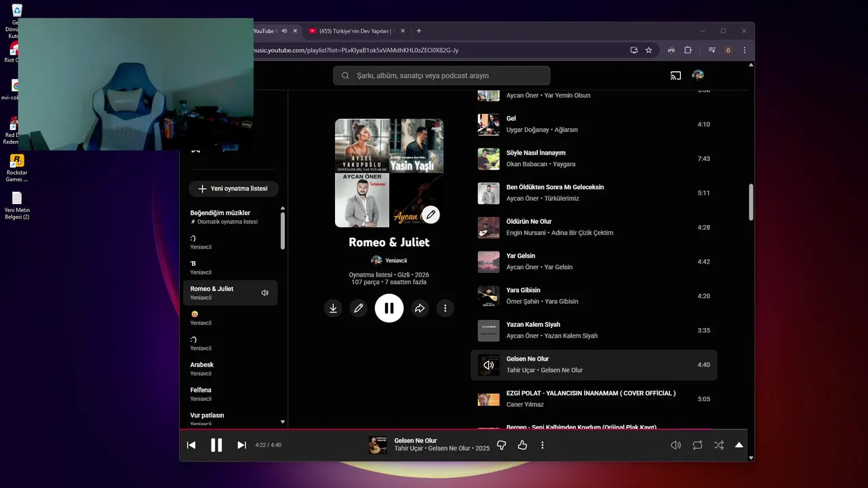Viewport: 868px width, 488px height.
Task: Play Yazan Kalem Siyah track
Action: pos(593,330)
